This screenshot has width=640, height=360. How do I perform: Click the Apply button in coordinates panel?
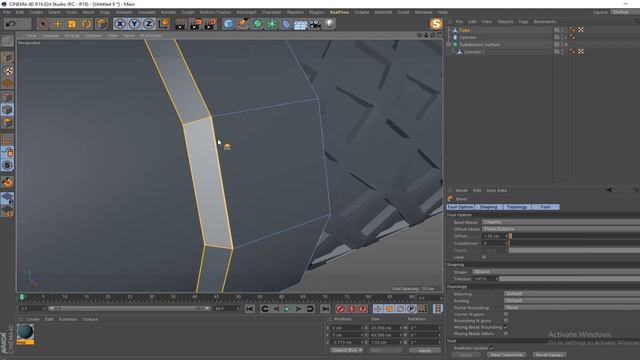(x=425, y=350)
